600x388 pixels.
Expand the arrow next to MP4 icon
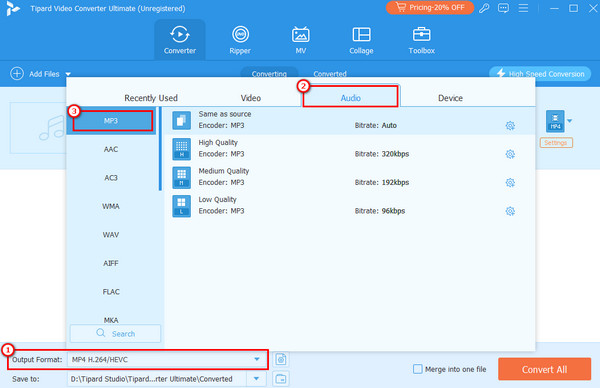(x=569, y=121)
